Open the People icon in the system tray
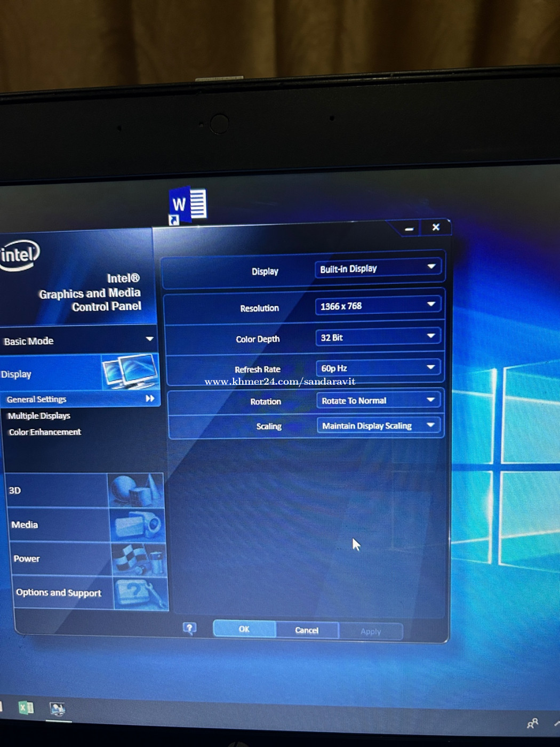Screen dimensions: 560x747 tap(532, 723)
